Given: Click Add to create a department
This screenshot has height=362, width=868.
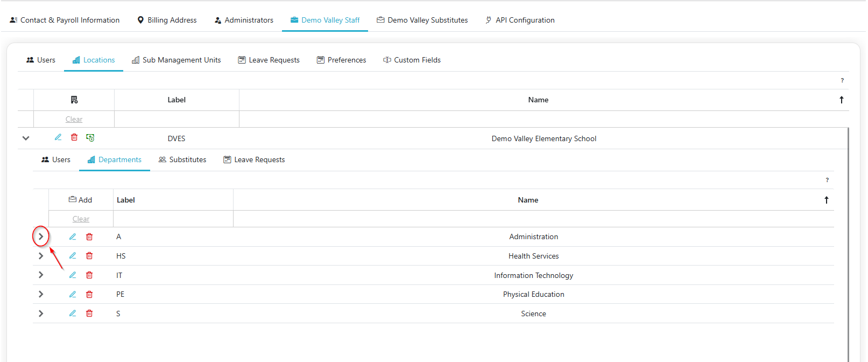Looking at the screenshot, I should coord(80,200).
